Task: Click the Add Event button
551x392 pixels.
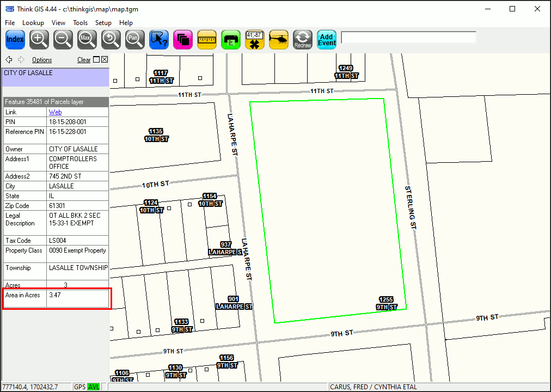Action: tap(327, 39)
